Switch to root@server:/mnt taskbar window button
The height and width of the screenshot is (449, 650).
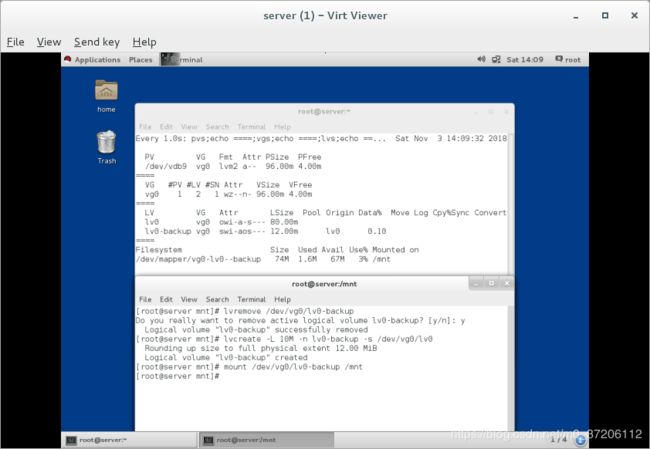[x=267, y=440]
